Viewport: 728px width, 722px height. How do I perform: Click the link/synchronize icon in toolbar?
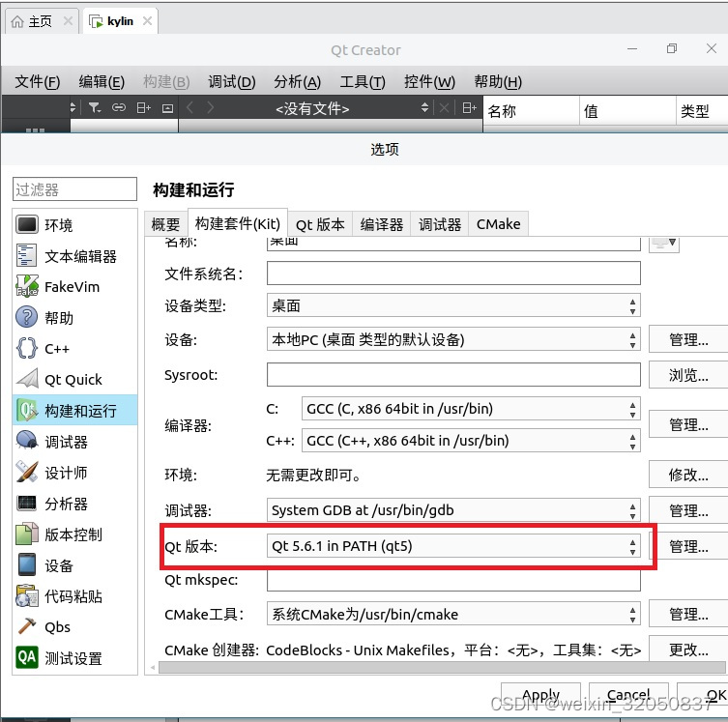click(119, 107)
